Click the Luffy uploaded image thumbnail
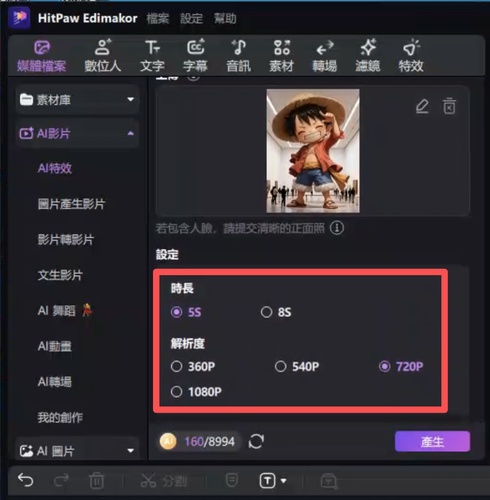The height and width of the screenshot is (500, 490). 313,151
